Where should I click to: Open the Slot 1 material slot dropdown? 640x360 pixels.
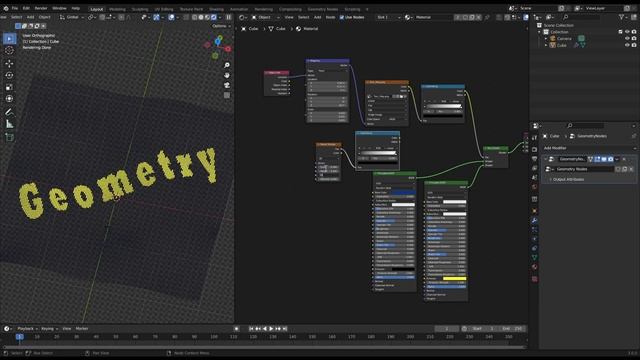(389, 17)
